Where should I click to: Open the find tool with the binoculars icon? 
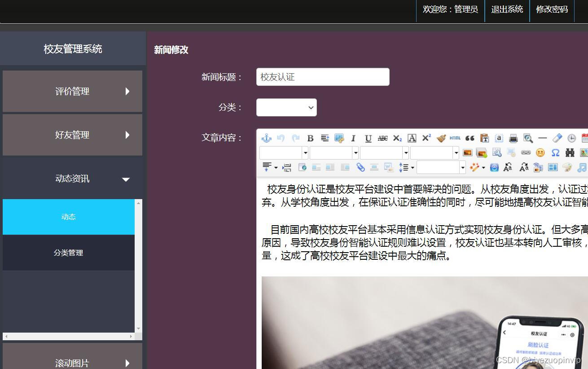[x=570, y=153]
